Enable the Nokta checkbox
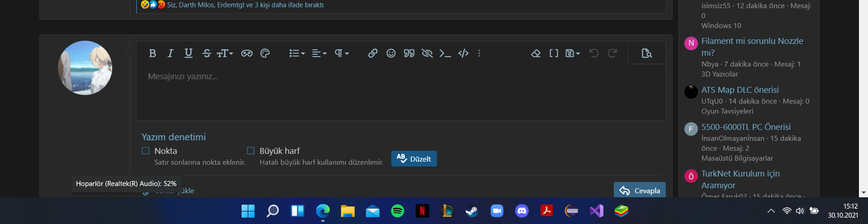The width and height of the screenshot is (868, 224). 146,151
